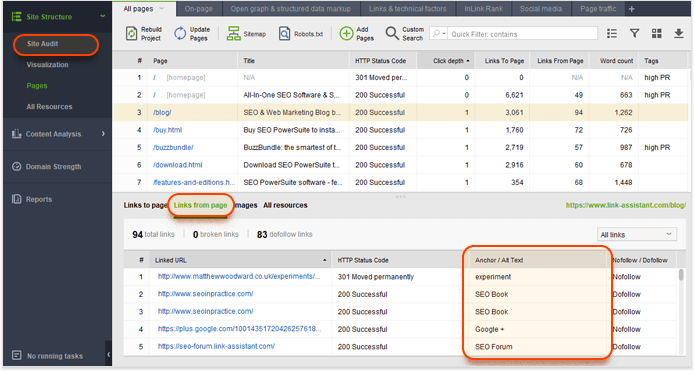The image size is (694, 371).
Task: Click the list view icon in toolbar
Action: [612, 34]
